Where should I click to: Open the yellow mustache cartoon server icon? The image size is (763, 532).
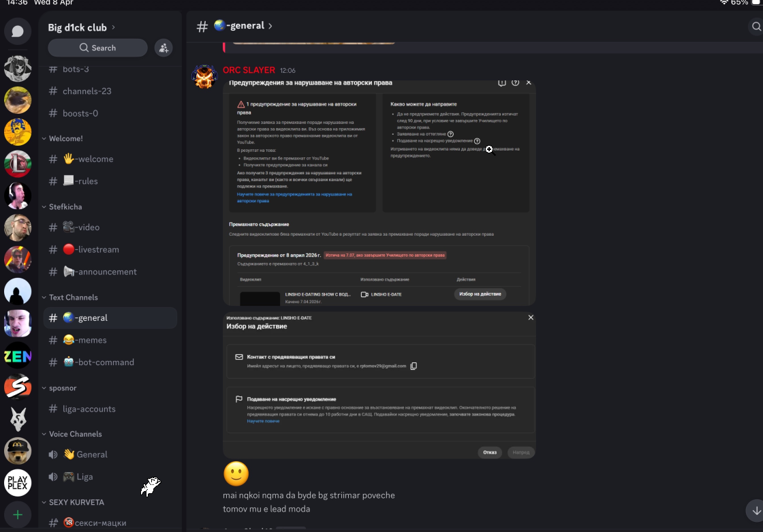(18, 132)
